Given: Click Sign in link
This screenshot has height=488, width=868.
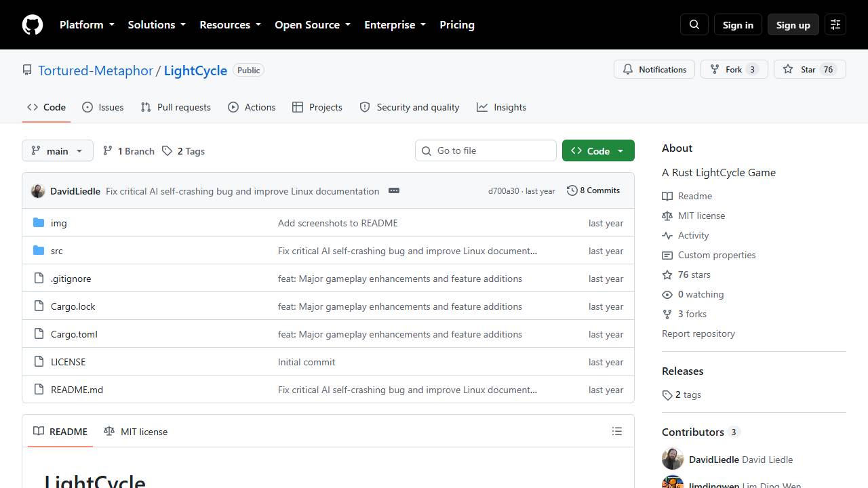Looking at the screenshot, I should point(738,24).
